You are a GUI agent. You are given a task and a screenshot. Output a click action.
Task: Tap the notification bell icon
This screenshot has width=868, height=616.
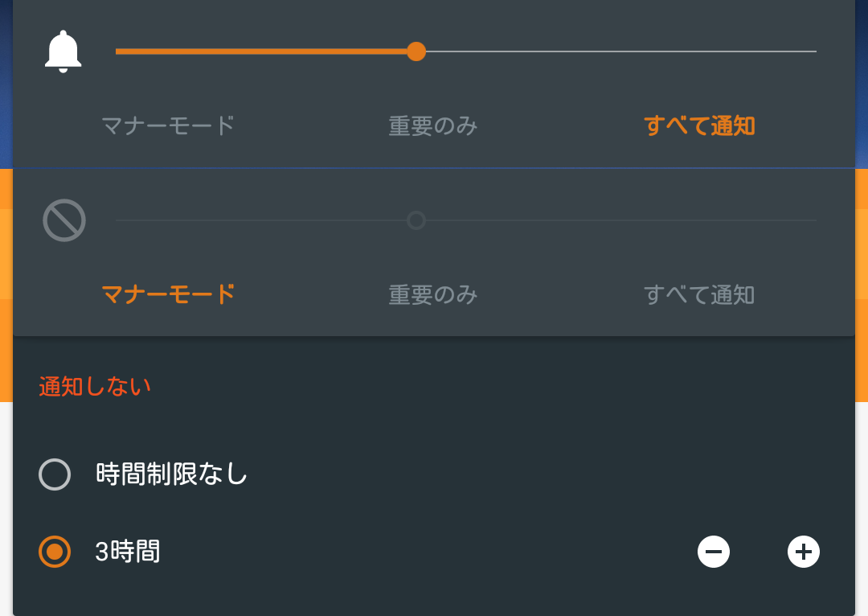[63, 51]
